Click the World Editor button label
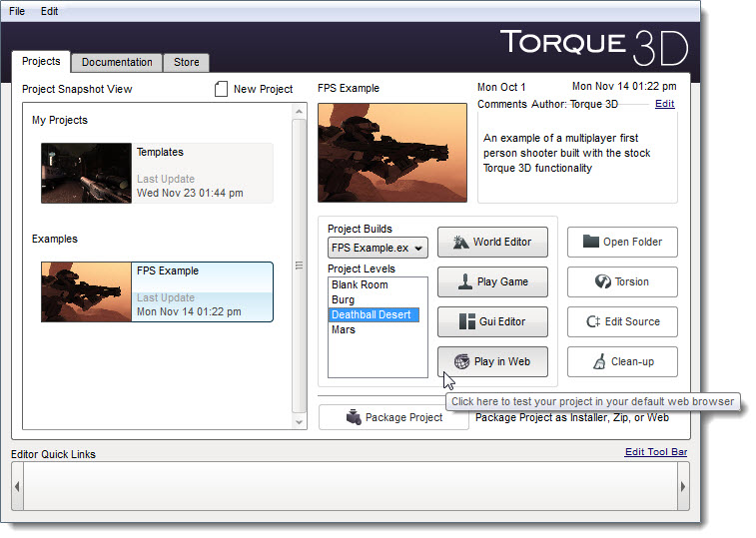The height and width of the screenshot is (538, 756). [x=502, y=242]
